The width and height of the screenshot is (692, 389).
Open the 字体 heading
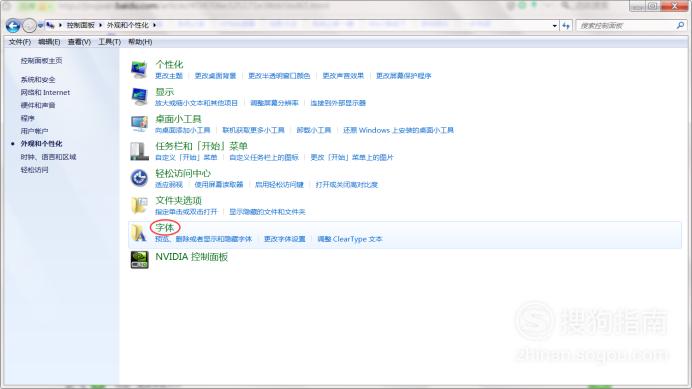165,228
